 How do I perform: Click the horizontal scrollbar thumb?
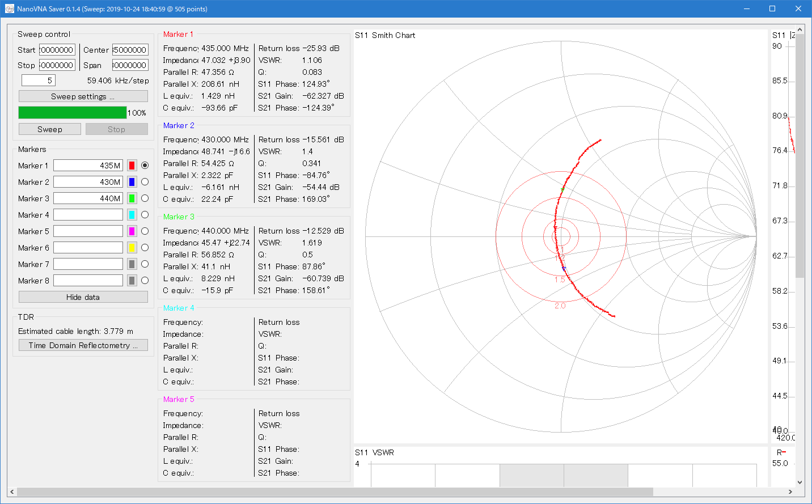[x=335, y=492]
